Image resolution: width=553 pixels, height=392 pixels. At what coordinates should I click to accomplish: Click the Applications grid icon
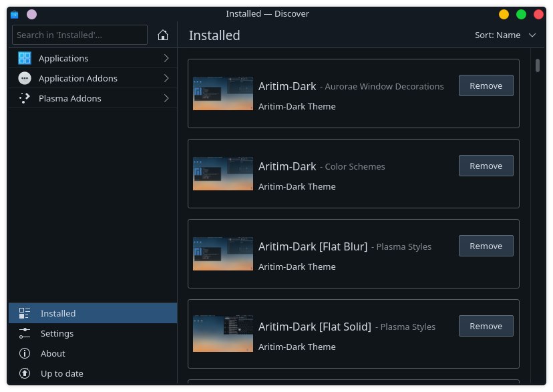pyautogui.click(x=25, y=58)
